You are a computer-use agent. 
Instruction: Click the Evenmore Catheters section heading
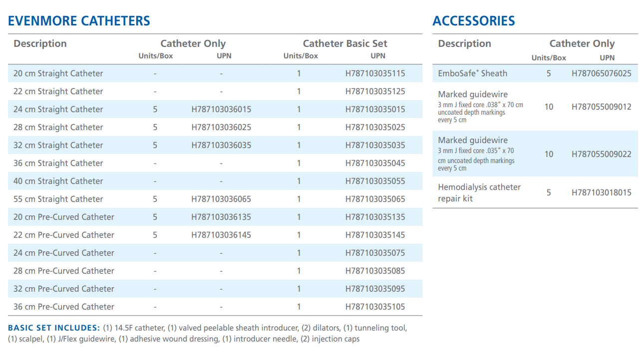pyautogui.click(x=79, y=21)
